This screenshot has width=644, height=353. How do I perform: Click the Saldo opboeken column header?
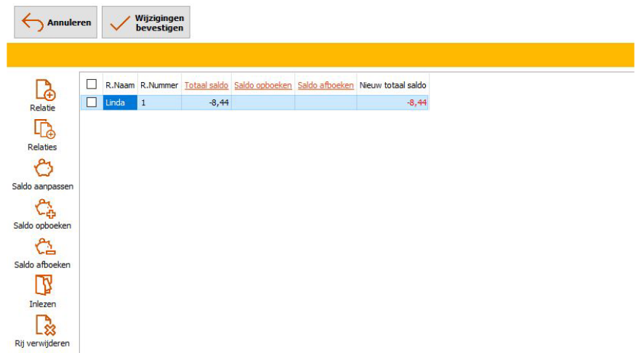(x=262, y=85)
